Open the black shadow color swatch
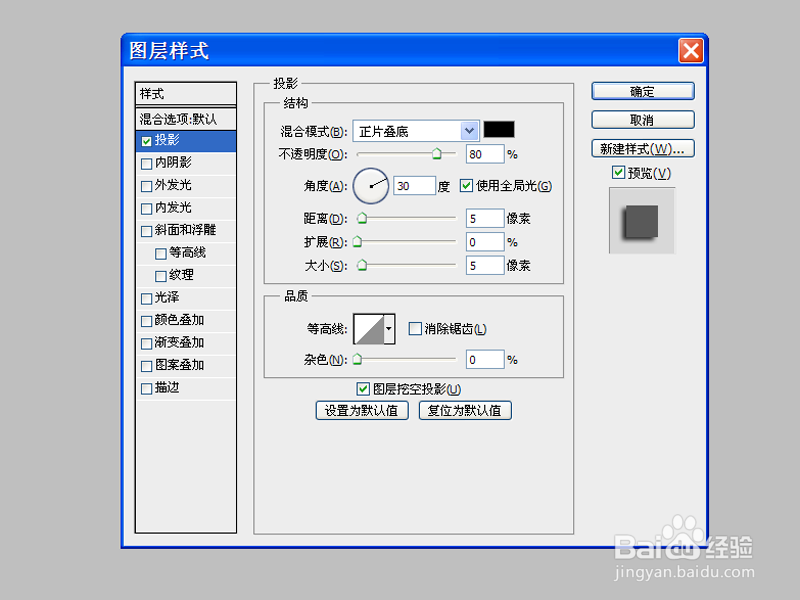The width and height of the screenshot is (800, 600). click(x=499, y=130)
